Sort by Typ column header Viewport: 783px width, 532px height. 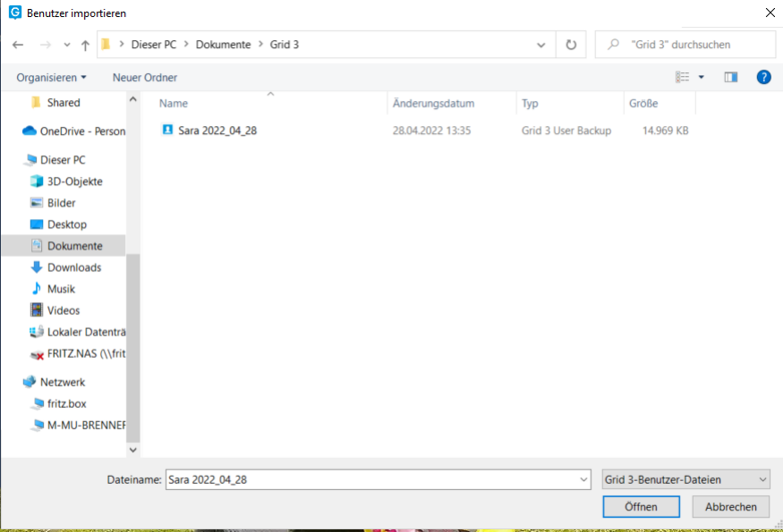pos(530,104)
